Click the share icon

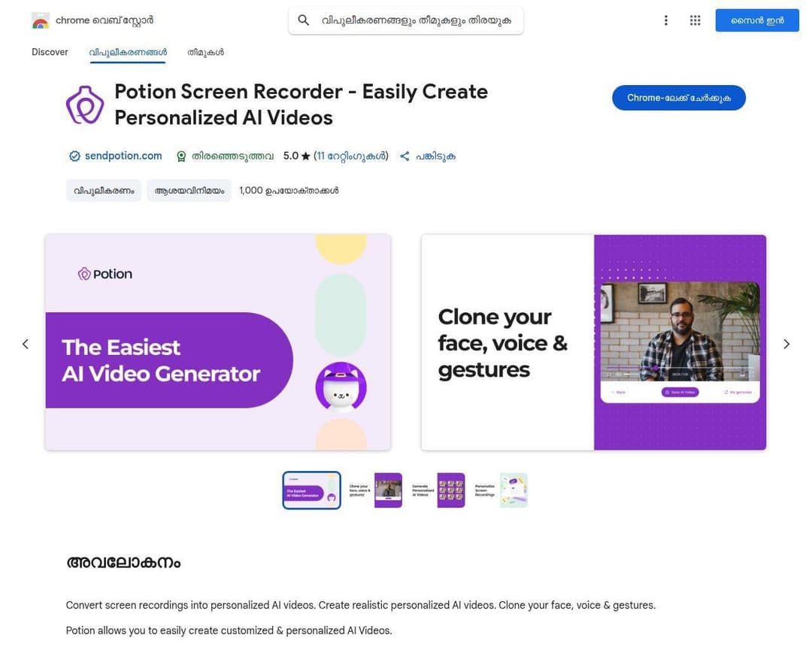(404, 156)
